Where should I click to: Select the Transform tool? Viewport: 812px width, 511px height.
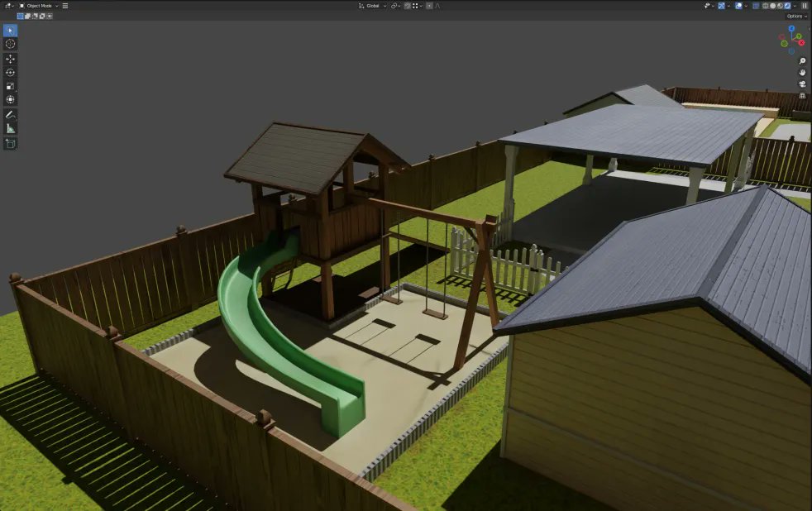10,99
